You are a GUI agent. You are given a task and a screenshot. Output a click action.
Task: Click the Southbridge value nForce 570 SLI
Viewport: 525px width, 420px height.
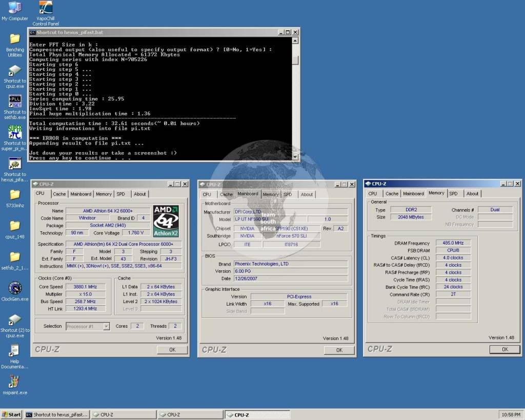291,236
